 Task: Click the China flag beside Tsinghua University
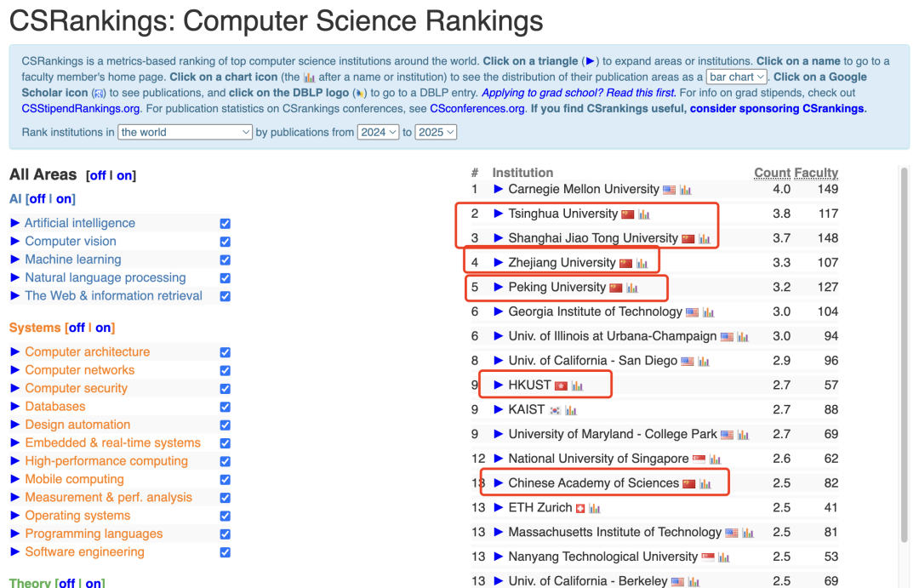[x=628, y=214]
